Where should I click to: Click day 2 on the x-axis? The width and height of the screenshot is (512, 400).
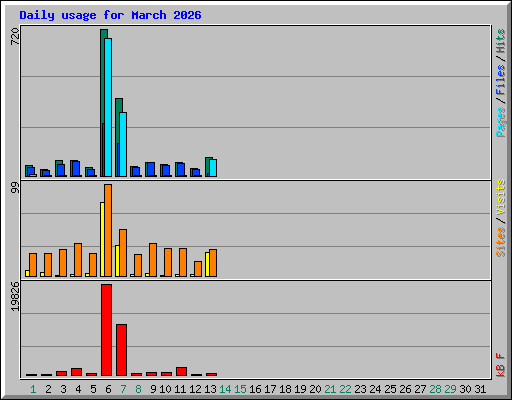[x=48, y=389]
